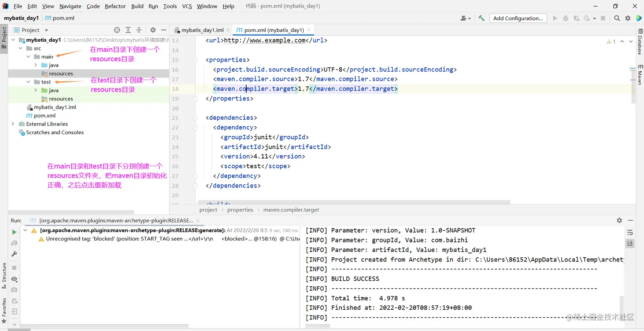Image resolution: width=644 pixels, height=331 pixels.
Task: Click the green Build Project hammer icon
Action: (481, 18)
